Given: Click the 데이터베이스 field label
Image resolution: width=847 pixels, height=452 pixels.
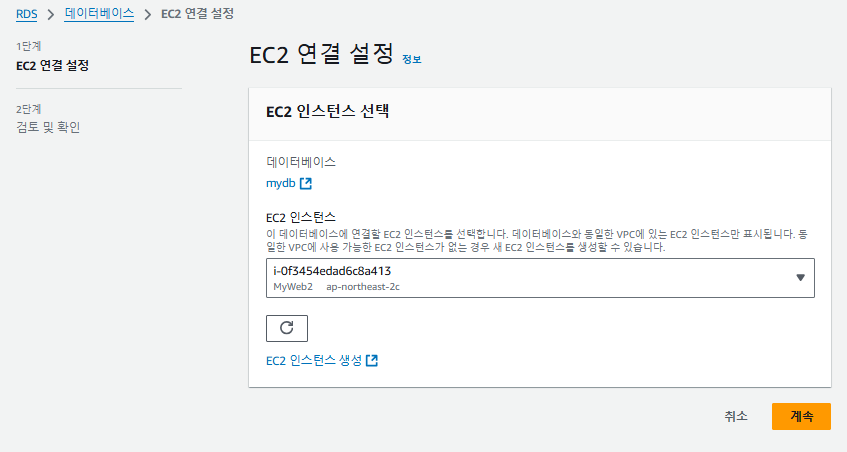Looking at the screenshot, I should tap(301, 162).
